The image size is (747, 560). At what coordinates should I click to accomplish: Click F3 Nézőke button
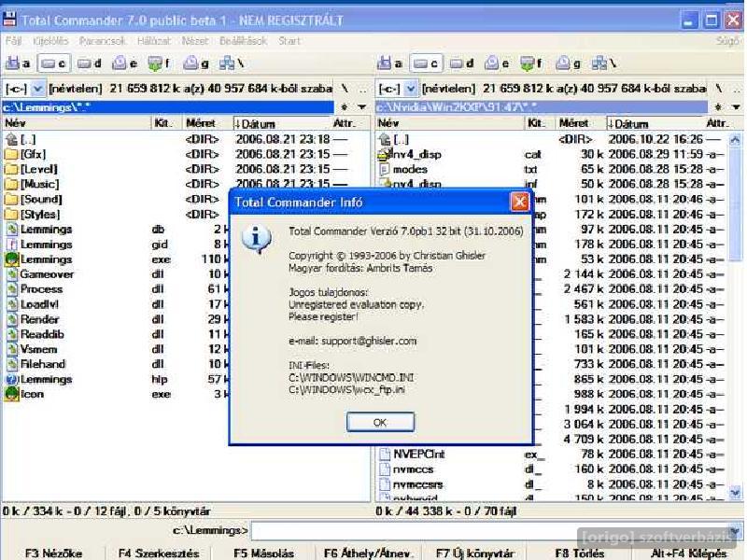click(53, 553)
